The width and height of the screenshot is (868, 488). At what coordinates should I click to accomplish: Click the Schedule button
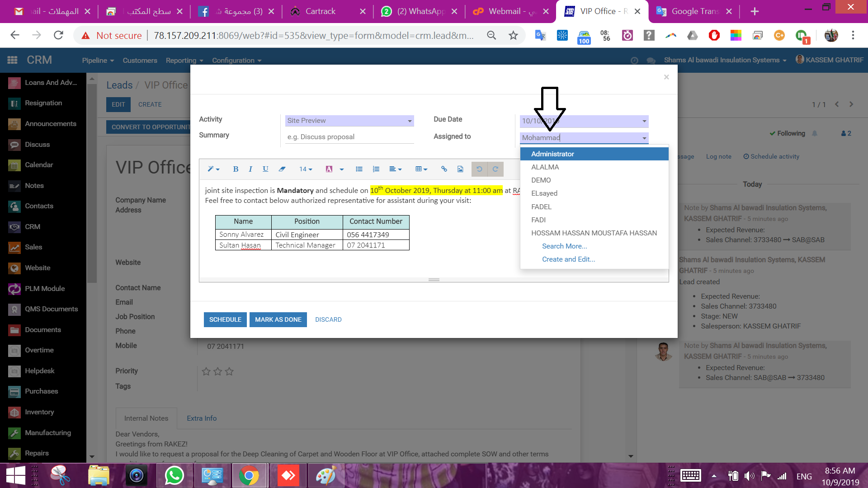(x=225, y=319)
